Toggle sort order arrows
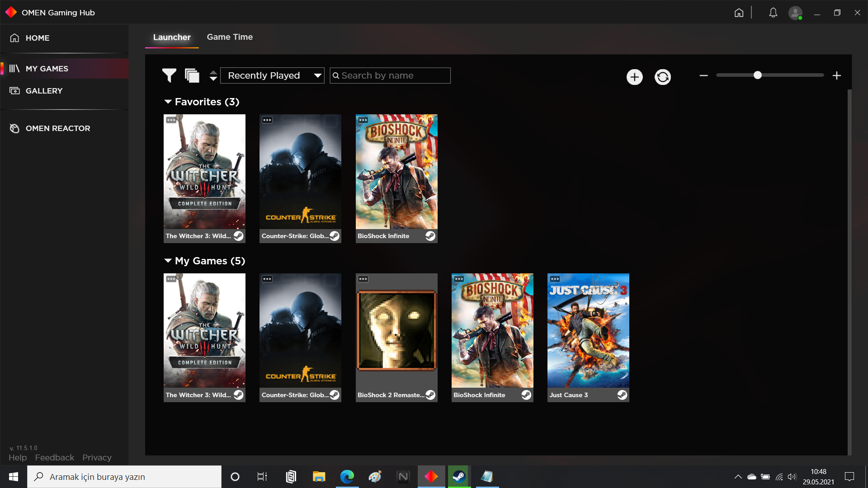Image resolution: width=868 pixels, height=488 pixels. point(213,75)
